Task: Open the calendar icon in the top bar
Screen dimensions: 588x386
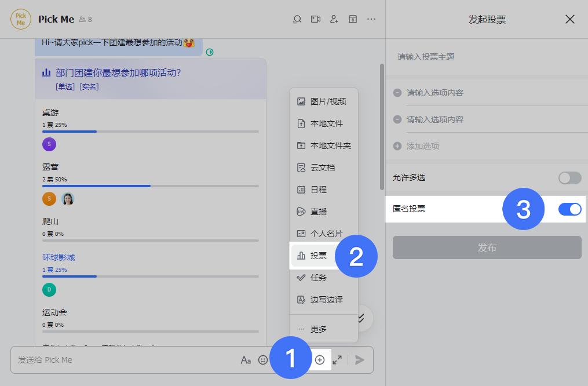Action: coord(352,19)
